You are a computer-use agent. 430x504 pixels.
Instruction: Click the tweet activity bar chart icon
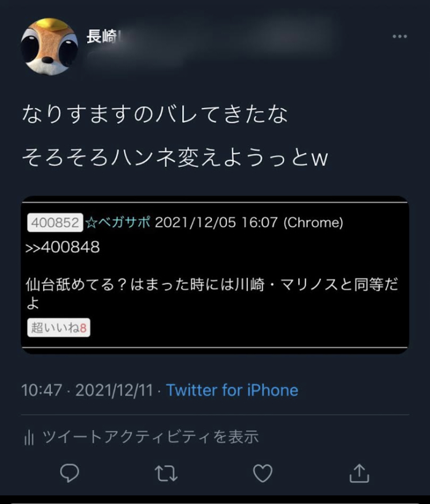click(x=29, y=437)
